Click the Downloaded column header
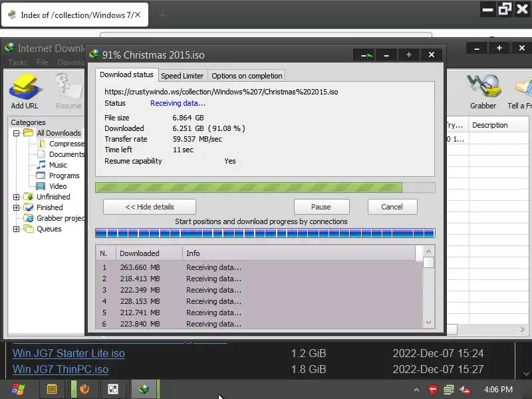This screenshot has height=399, width=532. [x=149, y=253]
